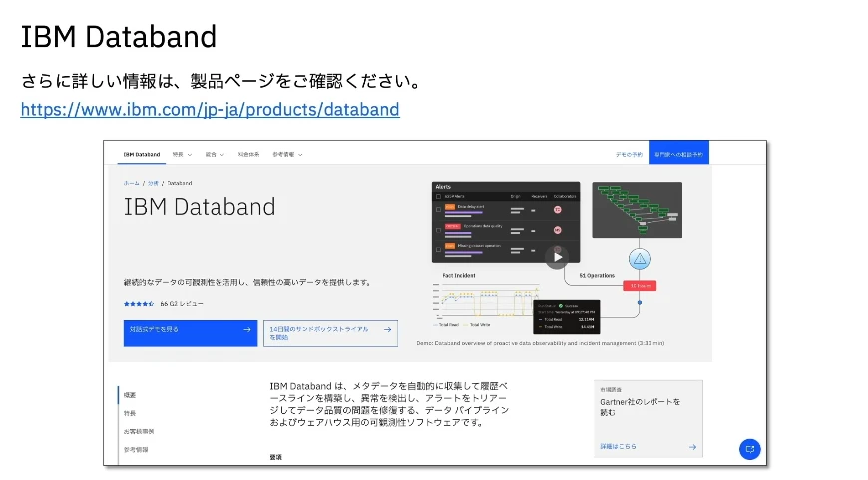Click the blue 対話式デモを見る button

coord(191,333)
